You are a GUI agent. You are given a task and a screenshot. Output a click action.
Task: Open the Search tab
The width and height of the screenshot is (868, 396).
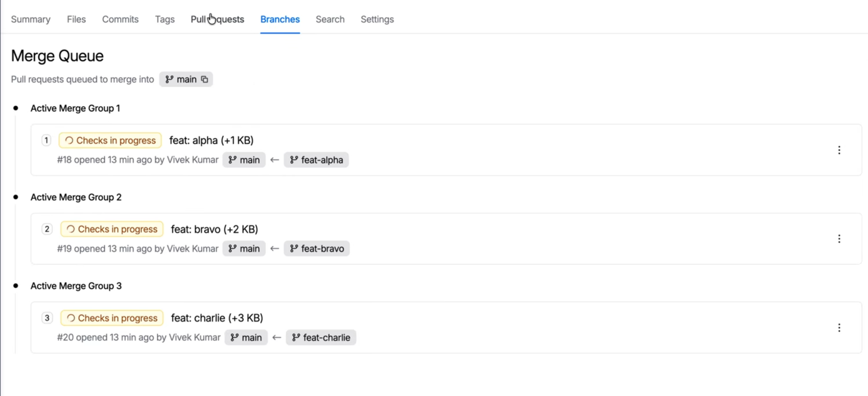click(x=330, y=19)
